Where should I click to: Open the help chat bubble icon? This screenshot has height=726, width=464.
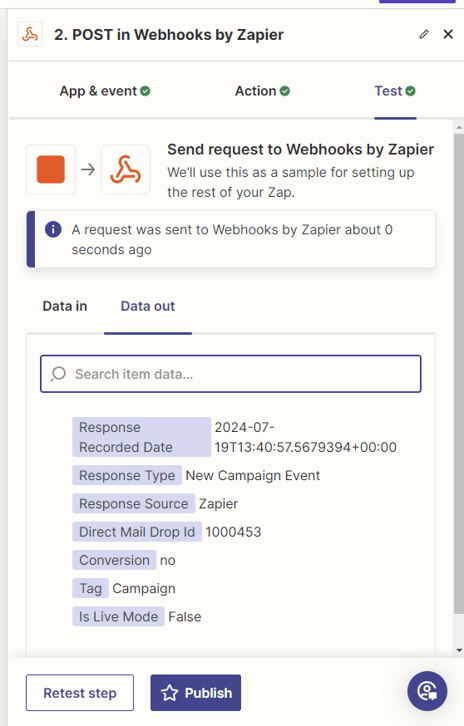coord(427,691)
